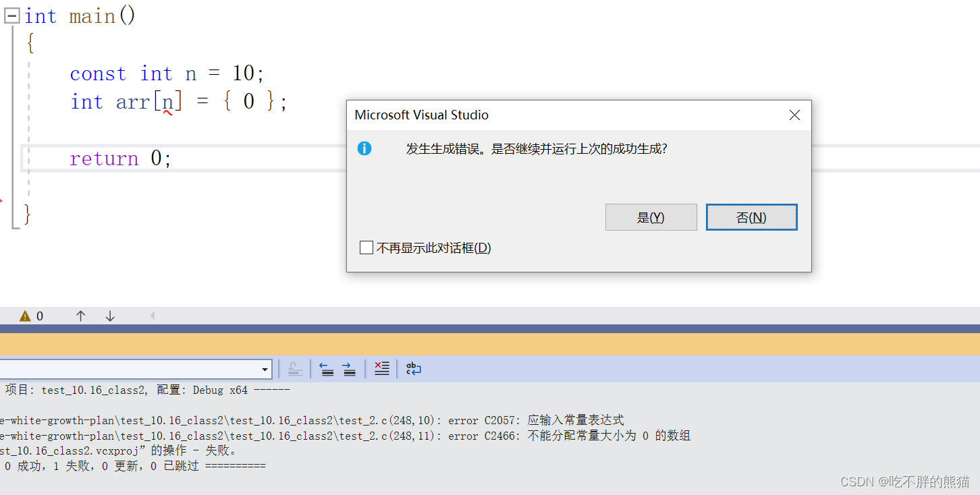Click the error C2057 output line
The height and width of the screenshot is (495, 980).
(x=312, y=420)
